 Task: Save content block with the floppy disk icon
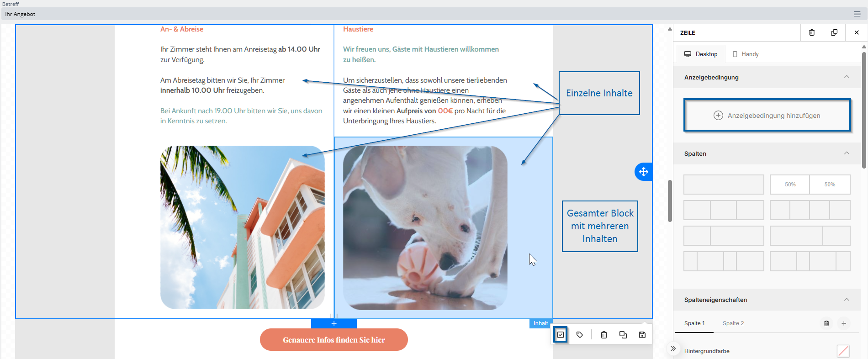[x=642, y=335]
